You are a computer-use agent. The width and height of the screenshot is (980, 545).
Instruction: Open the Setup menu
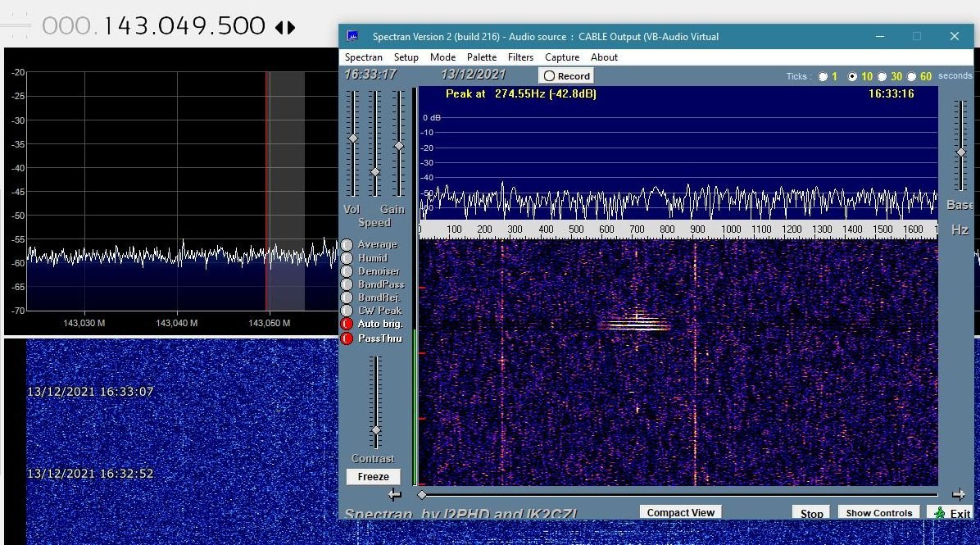(406, 57)
